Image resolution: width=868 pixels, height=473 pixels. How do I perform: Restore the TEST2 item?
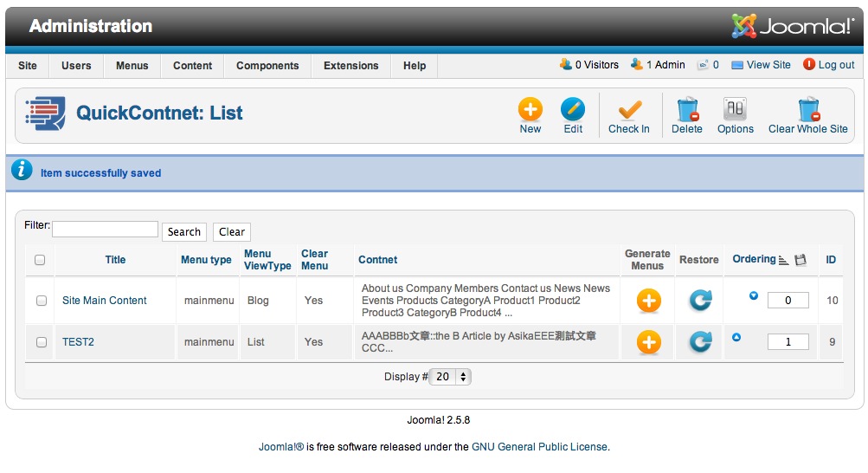700,342
